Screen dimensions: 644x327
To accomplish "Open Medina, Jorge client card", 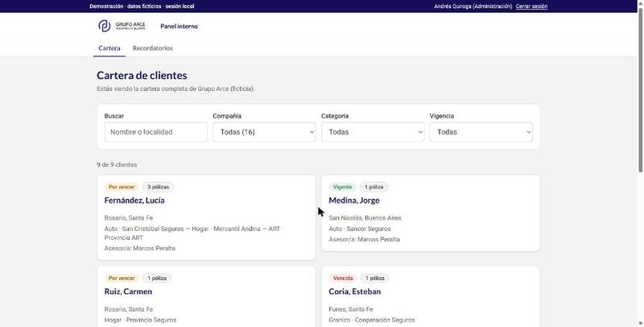I will coord(431,213).
